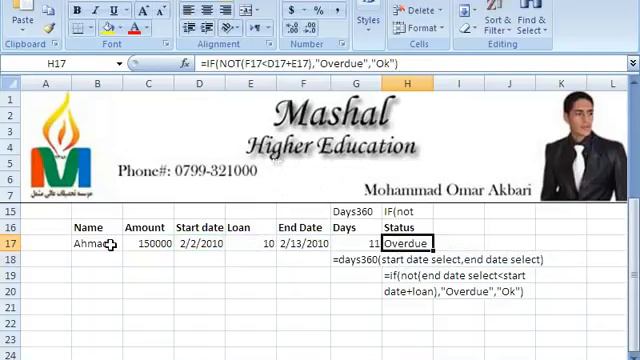Click the Delete cells button

tap(418, 11)
